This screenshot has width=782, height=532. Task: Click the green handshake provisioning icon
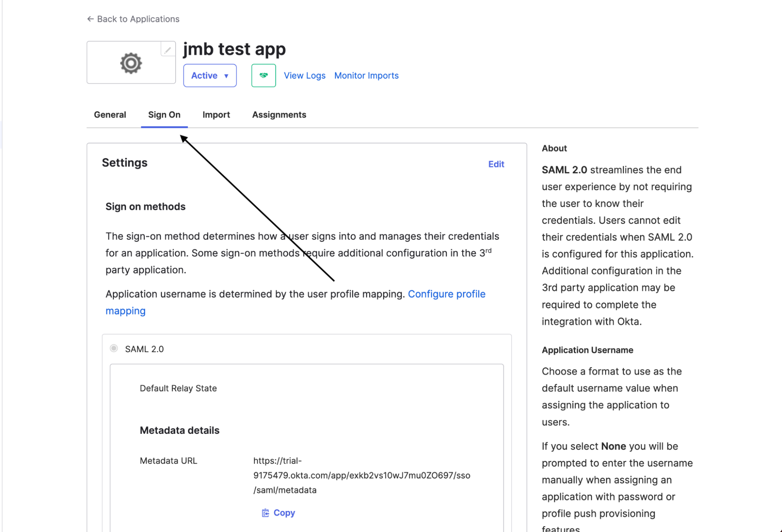(264, 75)
